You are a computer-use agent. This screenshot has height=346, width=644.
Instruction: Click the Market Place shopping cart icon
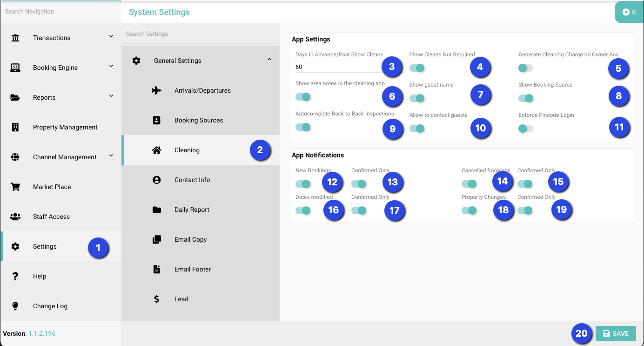(x=15, y=187)
